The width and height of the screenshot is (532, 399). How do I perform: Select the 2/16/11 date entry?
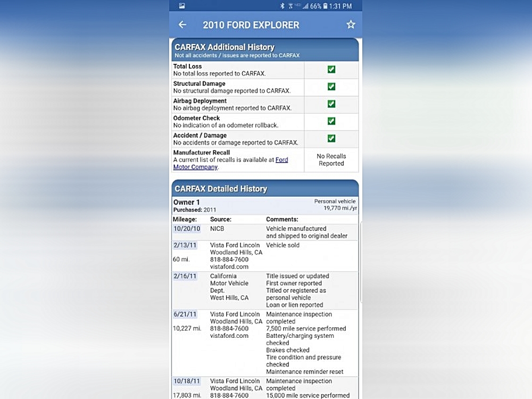(185, 276)
